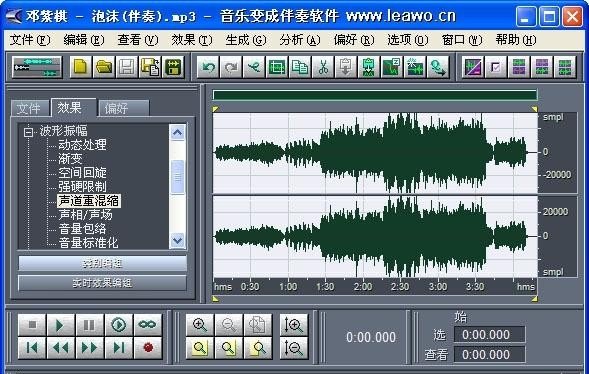Click the toolbar icon showing a checkmark box
This screenshot has width=589, height=374.
(495, 67)
